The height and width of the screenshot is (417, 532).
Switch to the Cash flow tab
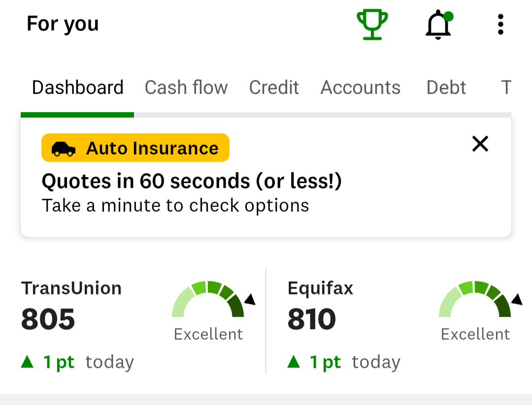(186, 88)
